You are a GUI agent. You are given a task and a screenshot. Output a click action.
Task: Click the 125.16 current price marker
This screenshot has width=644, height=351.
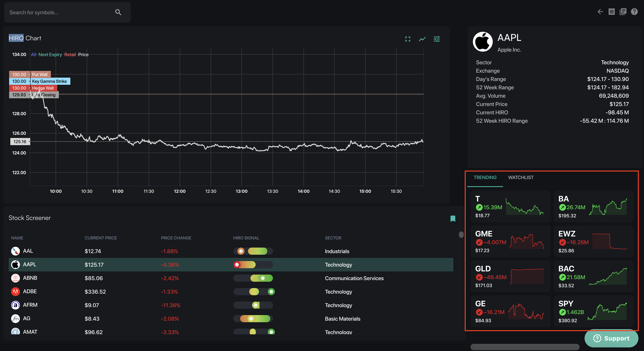(20, 142)
